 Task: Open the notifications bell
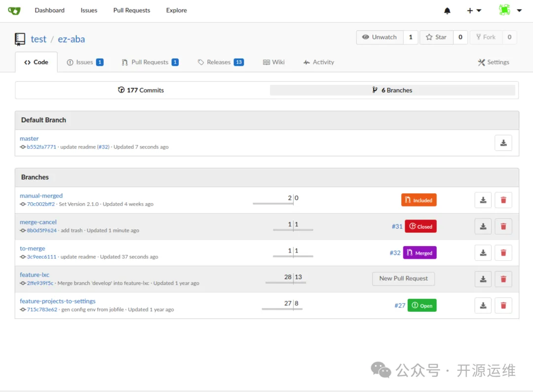447,11
